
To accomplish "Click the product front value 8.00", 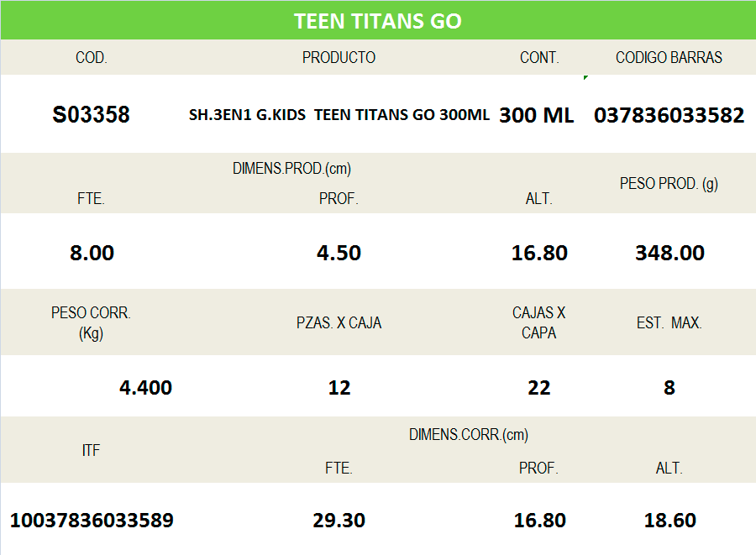I will (92, 253).
